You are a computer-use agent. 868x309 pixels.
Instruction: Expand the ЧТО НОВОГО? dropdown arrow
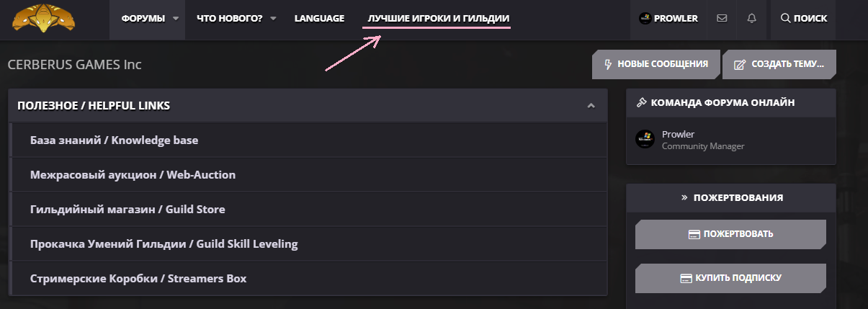pyautogui.click(x=273, y=19)
